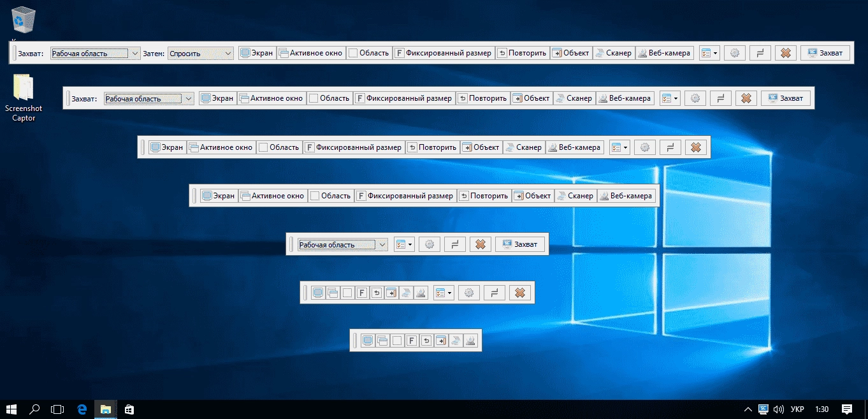This screenshot has width=868, height=419.
Task: Click Объект in toolbar containing only labeled buttons
Action: tap(532, 196)
